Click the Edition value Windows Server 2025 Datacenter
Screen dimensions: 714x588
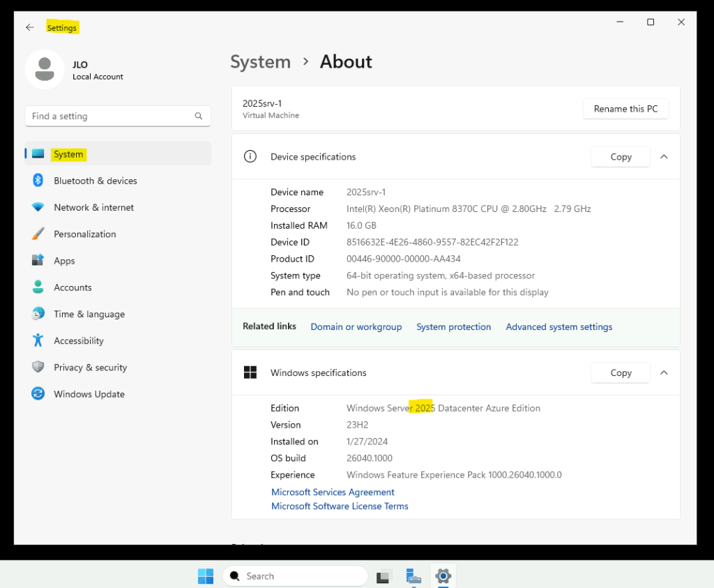coord(443,408)
